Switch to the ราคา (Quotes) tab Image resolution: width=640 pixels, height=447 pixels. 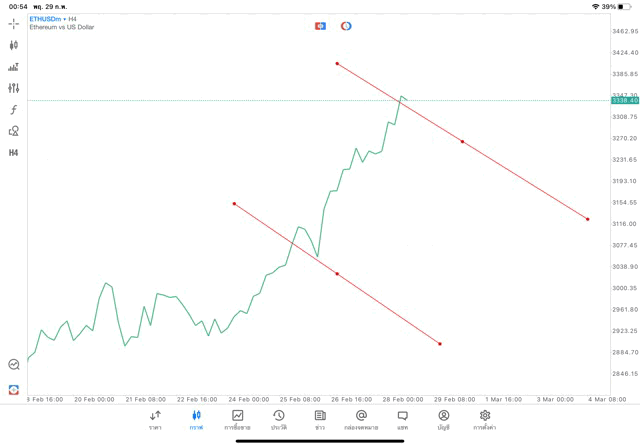pos(155,419)
